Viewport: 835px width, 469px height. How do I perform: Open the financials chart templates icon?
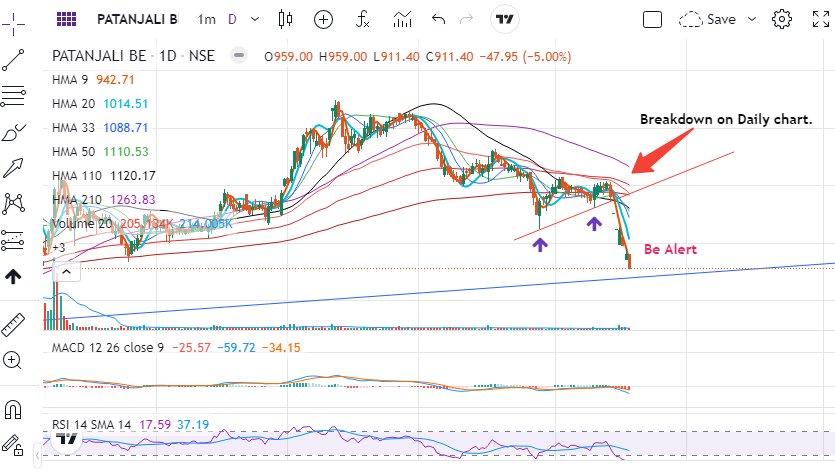click(x=403, y=20)
